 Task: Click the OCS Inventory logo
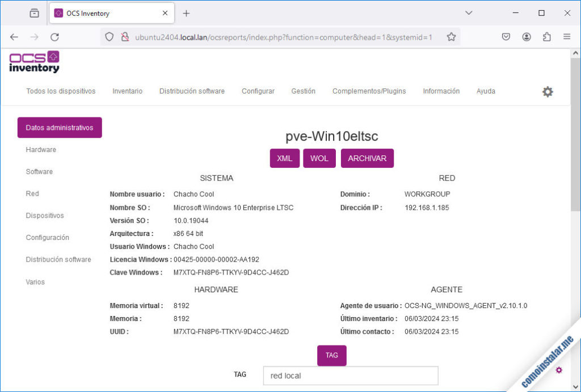(x=34, y=62)
